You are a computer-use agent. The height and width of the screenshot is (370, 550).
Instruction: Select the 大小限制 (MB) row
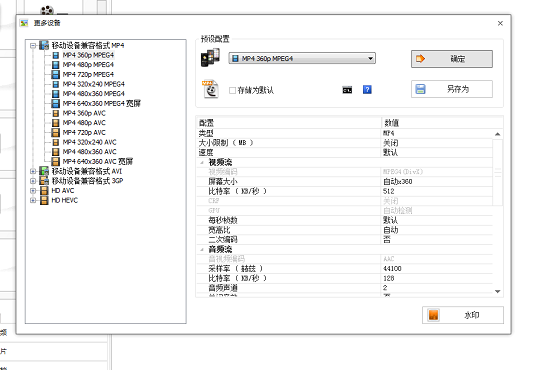tap(345, 143)
